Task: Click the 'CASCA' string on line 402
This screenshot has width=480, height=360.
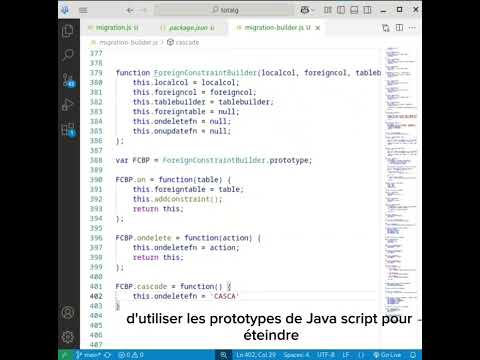Action: [225, 296]
